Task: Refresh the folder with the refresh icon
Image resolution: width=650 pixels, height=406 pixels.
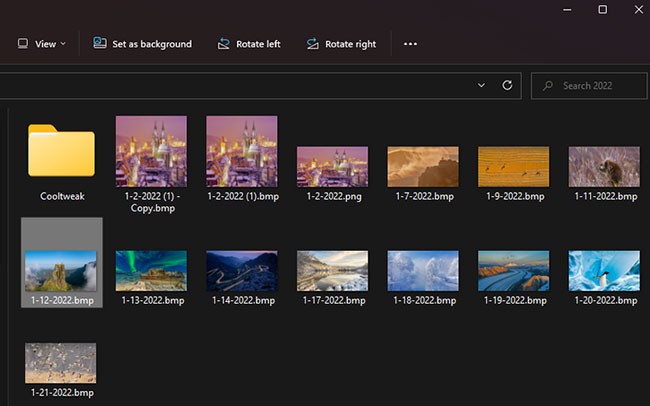Action: 507,85
